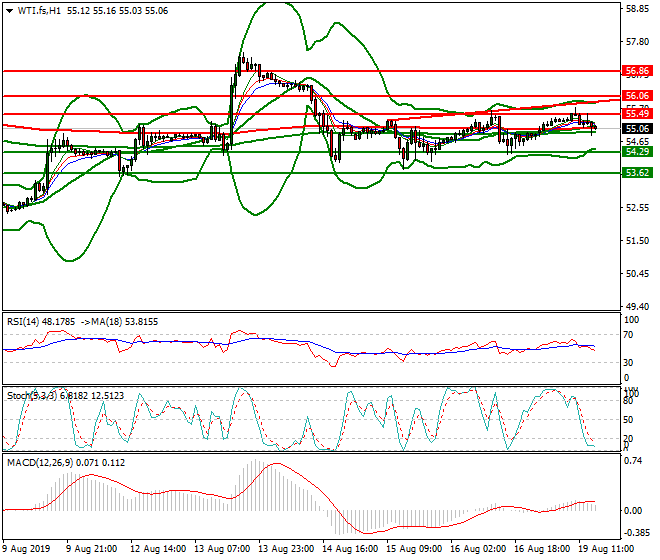This screenshot has width=660, height=560.
Task: Select the green 53.62 support label
Action: (637, 173)
